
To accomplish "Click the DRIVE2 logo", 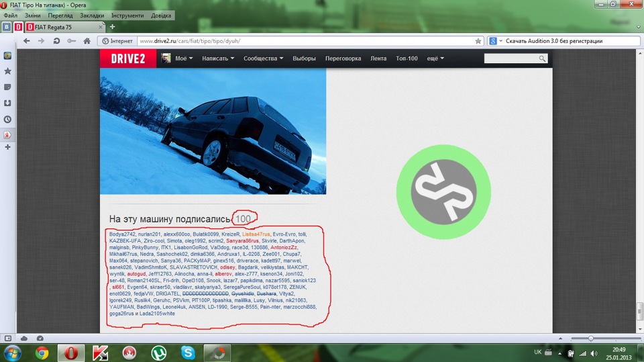I will click(127, 58).
